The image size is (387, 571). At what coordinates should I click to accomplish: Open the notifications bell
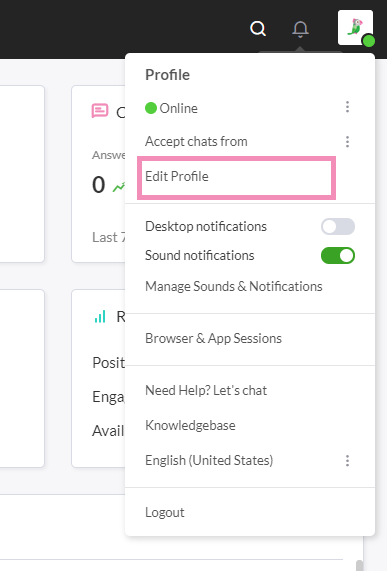[300, 29]
